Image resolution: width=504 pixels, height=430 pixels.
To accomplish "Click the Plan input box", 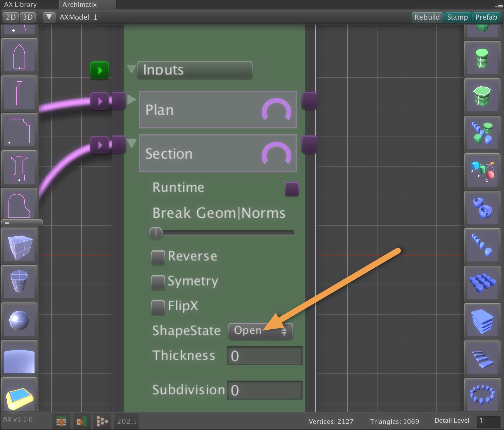I will click(x=218, y=109).
